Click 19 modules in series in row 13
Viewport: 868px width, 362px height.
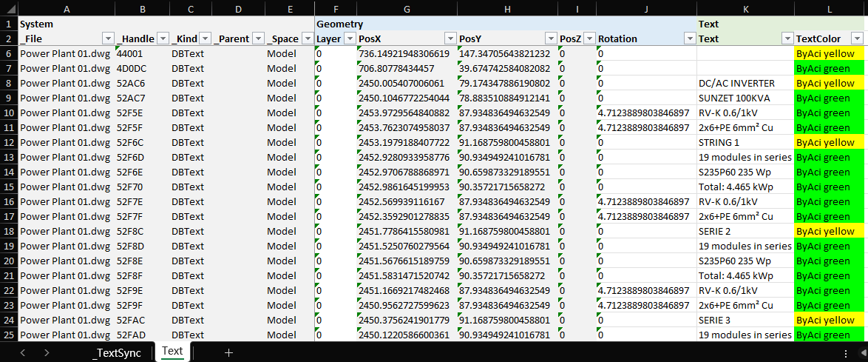coord(745,157)
